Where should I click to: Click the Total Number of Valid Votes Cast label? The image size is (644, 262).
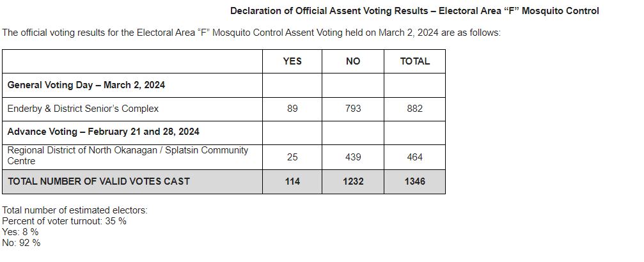pos(98,181)
